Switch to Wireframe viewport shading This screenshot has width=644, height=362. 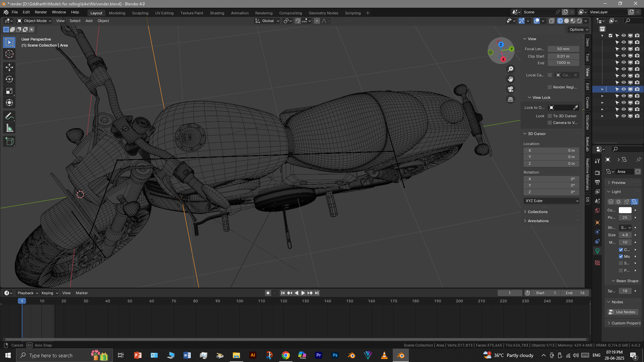[x=560, y=21]
